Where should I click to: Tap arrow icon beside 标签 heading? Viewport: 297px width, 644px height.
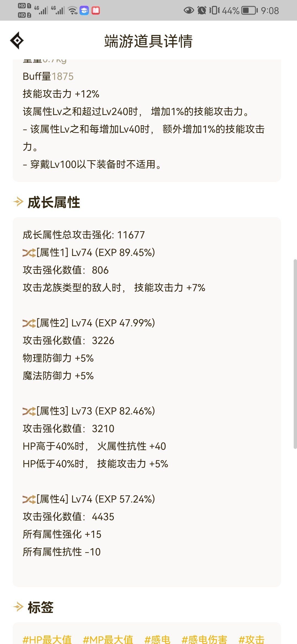click(18, 607)
